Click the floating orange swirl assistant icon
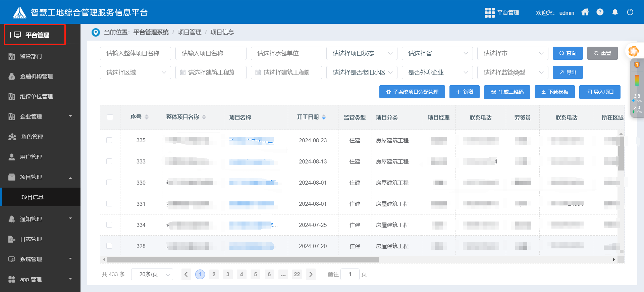Screen dimensions: 644x292 633,51
